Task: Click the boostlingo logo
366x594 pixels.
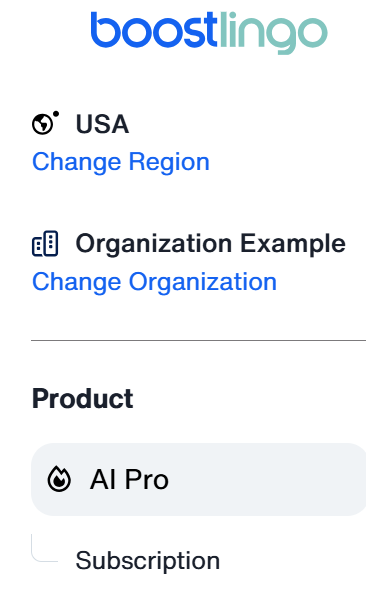Action: click(209, 32)
